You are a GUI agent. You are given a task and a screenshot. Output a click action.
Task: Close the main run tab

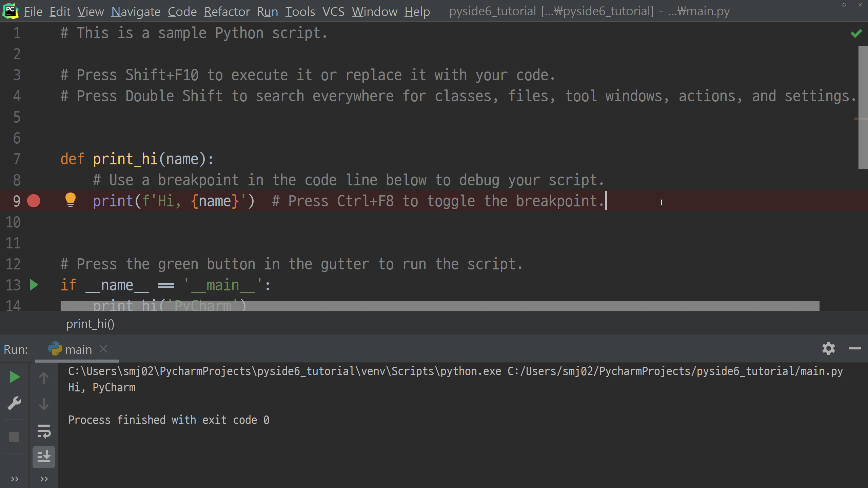103,349
